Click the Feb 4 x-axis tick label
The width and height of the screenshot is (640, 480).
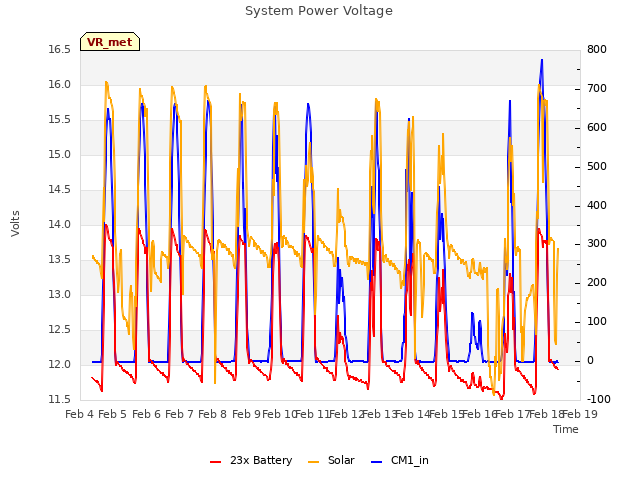click(80, 414)
